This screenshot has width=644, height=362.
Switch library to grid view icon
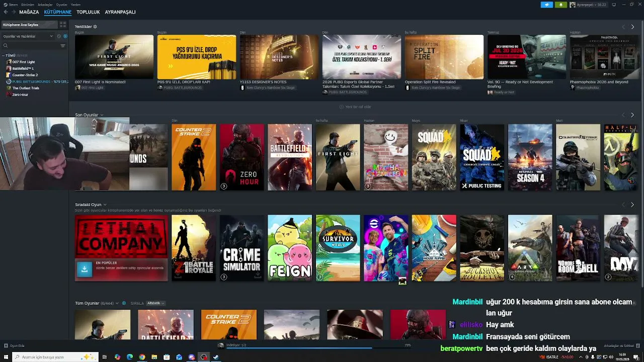pyautogui.click(x=63, y=25)
